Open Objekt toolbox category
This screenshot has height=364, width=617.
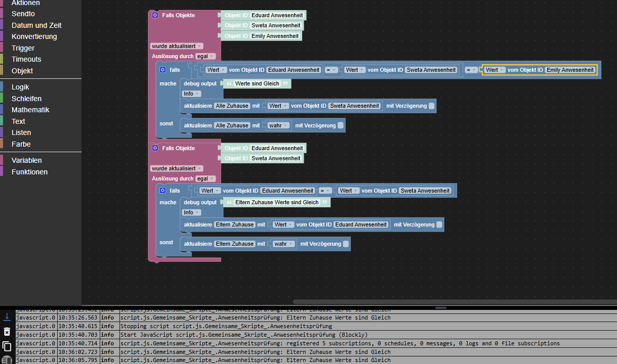22,71
